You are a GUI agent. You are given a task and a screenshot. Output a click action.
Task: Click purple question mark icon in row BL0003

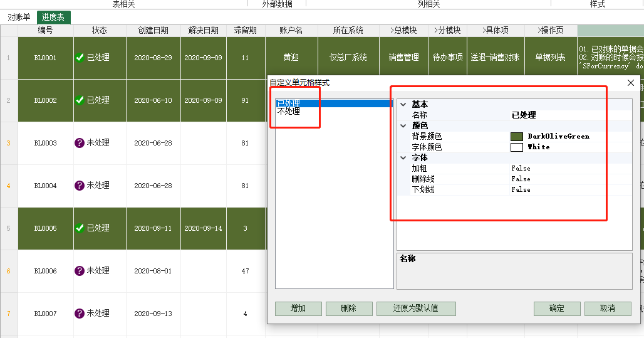coord(80,143)
